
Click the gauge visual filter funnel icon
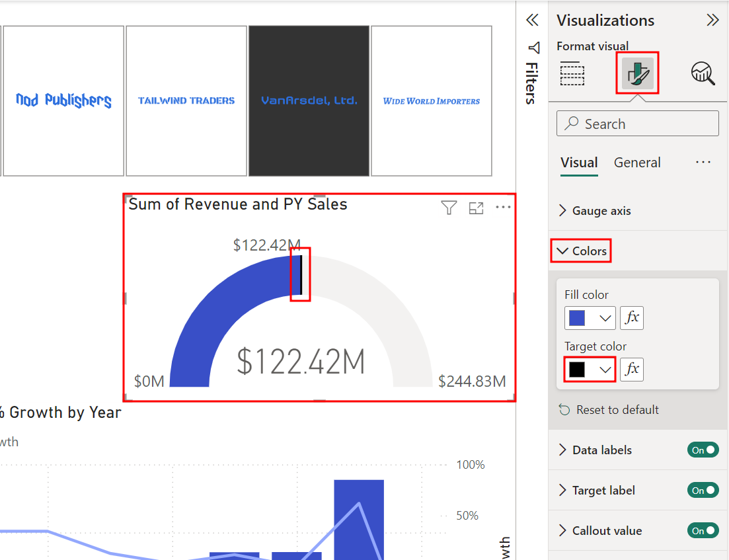coord(449,208)
